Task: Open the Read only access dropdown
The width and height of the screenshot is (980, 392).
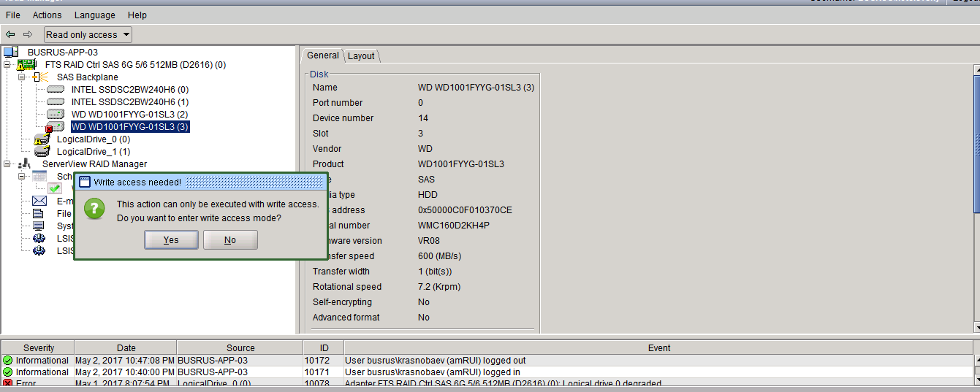Action: pos(88,34)
